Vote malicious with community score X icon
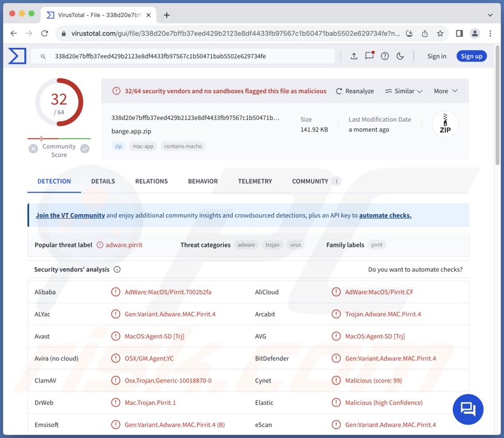 [x=33, y=149]
